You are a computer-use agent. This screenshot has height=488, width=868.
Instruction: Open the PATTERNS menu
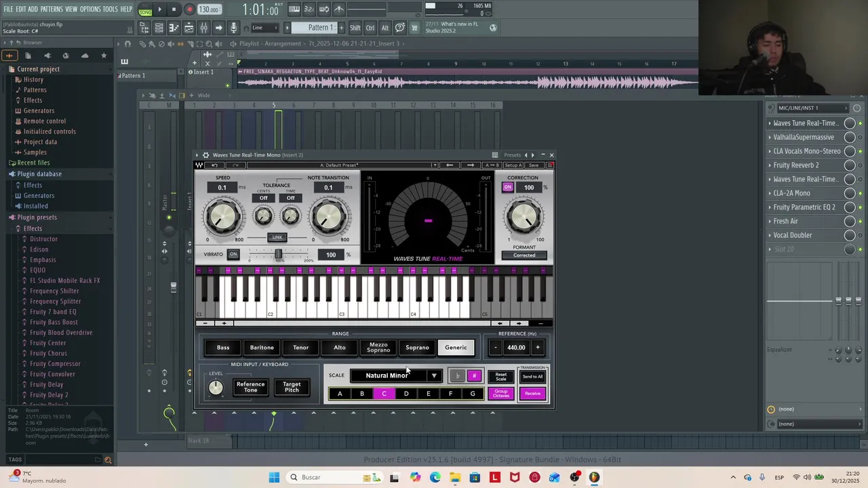coord(52,9)
